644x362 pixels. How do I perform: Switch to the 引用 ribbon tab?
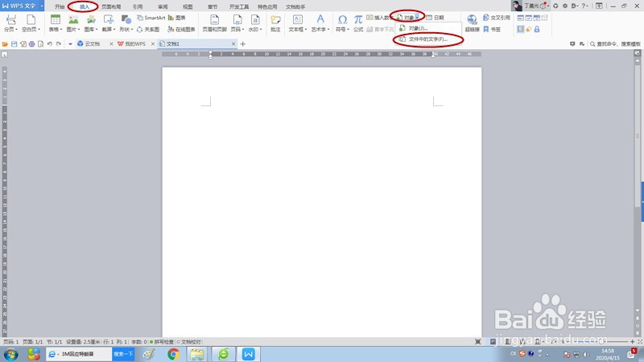[x=138, y=6]
